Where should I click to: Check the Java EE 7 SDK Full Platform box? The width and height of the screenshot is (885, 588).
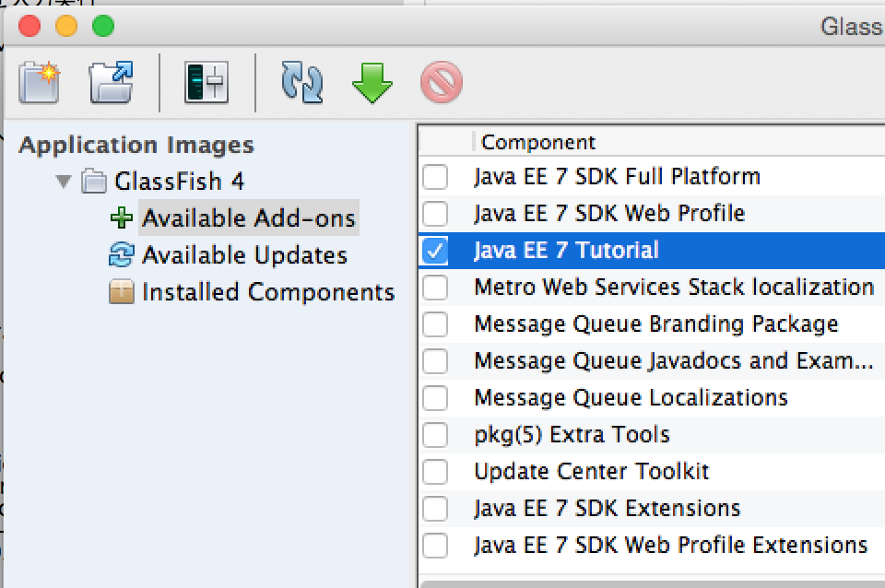pos(434,176)
